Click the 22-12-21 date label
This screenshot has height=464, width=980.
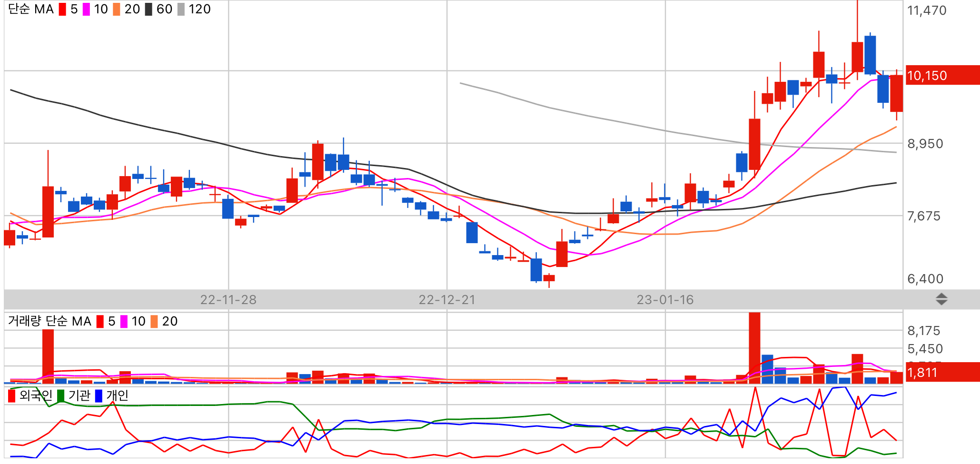447,300
